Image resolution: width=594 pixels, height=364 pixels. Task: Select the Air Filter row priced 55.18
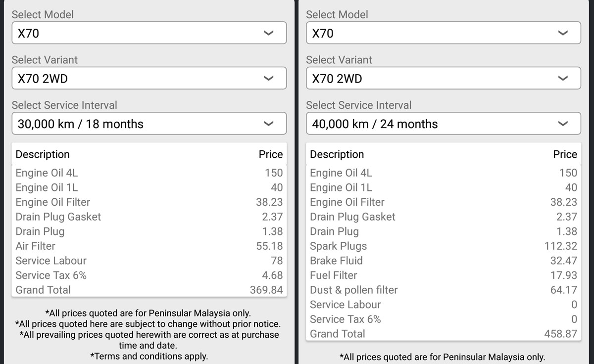[x=148, y=246]
